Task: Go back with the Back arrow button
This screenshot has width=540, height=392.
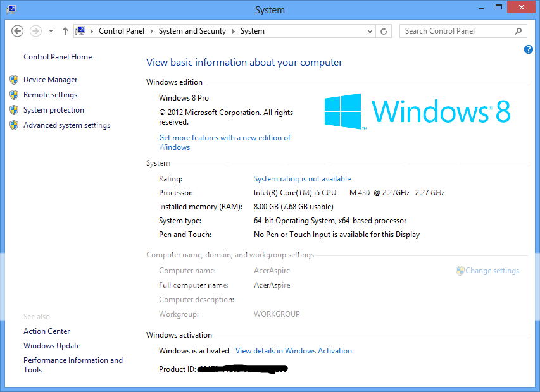Action: (x=17, y=31)
